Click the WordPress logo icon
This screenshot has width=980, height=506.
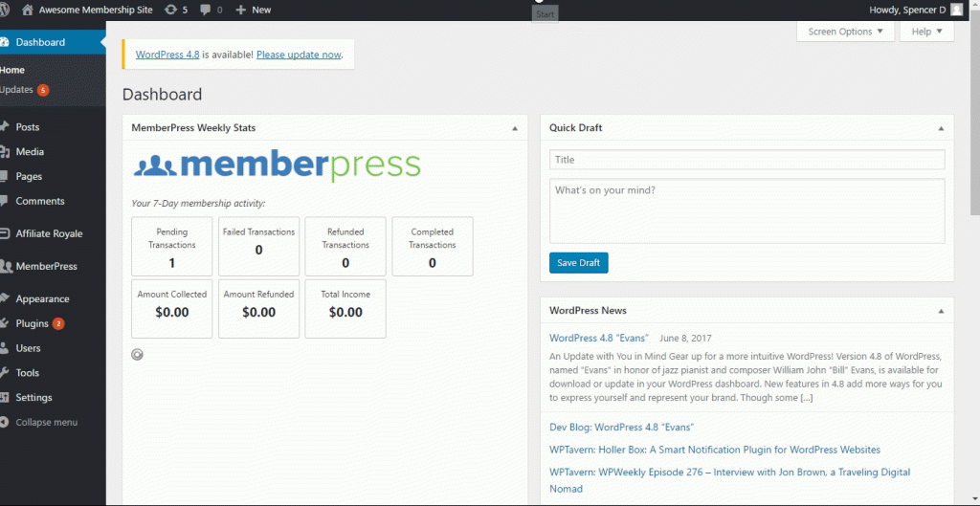point(9,10)
